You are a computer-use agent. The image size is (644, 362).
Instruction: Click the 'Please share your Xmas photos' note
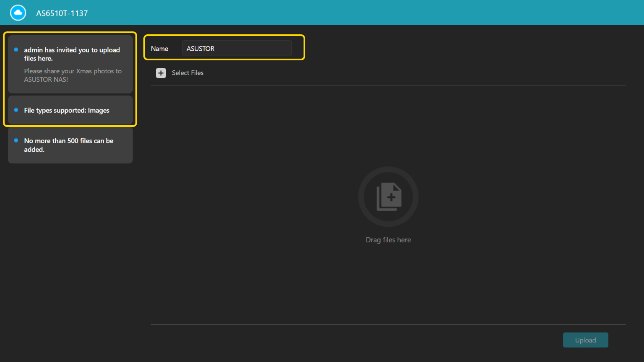coord(73,75)
